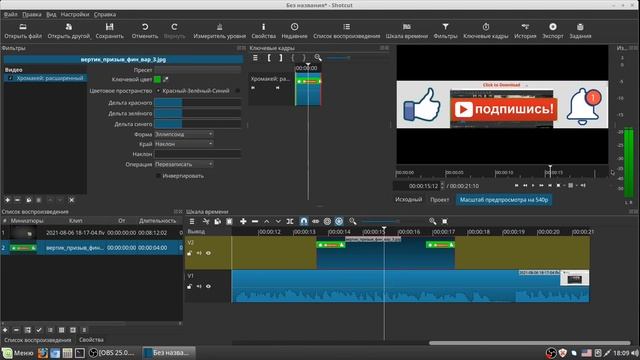Toggle the Хромакей: расширенный filter checkbox
Viewport: 640px width, 360px height.
[x=11, y=78]
